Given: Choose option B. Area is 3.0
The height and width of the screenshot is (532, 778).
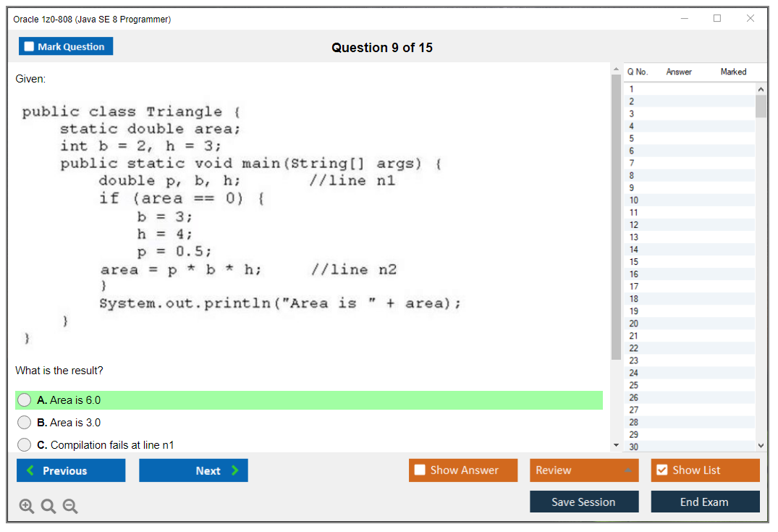Looking at the screenshot, I should pos(25,423).
